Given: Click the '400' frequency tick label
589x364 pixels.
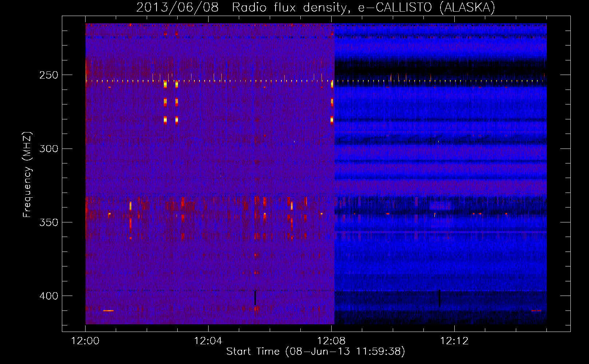Looking at the screenshot, I should pos(49,296).
